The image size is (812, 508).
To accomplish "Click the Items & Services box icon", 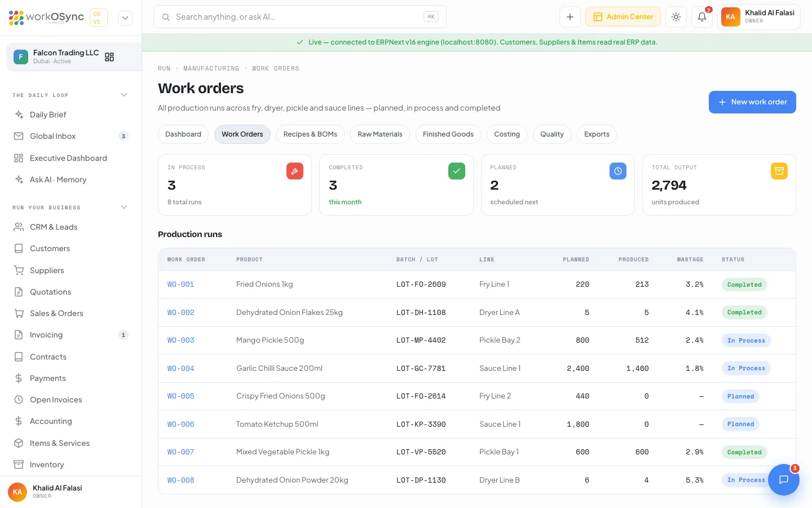I will point(19,443).
